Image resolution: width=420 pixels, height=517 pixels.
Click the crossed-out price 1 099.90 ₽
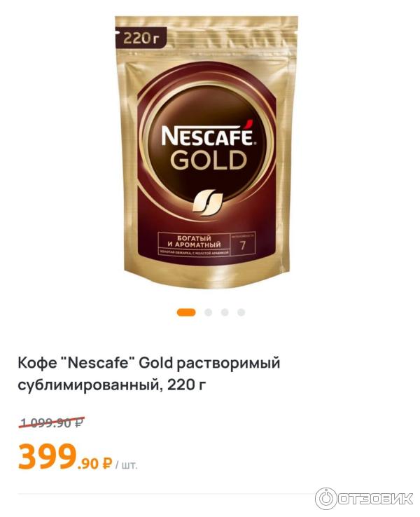(x=51, y=422)
